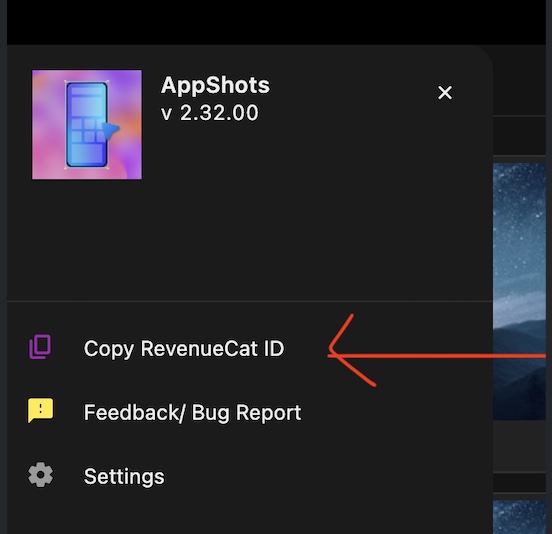Viewport: 552px width, 534px height.
Task: Open the Settings menu entry
Action: coord(250,476)
